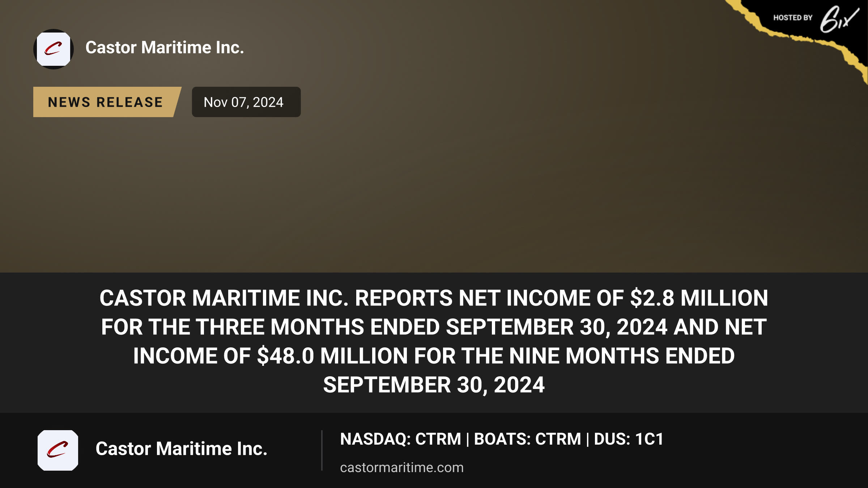
Task: Click the Castor Maritime Inc. header title
Action: [x=165, y=48]
